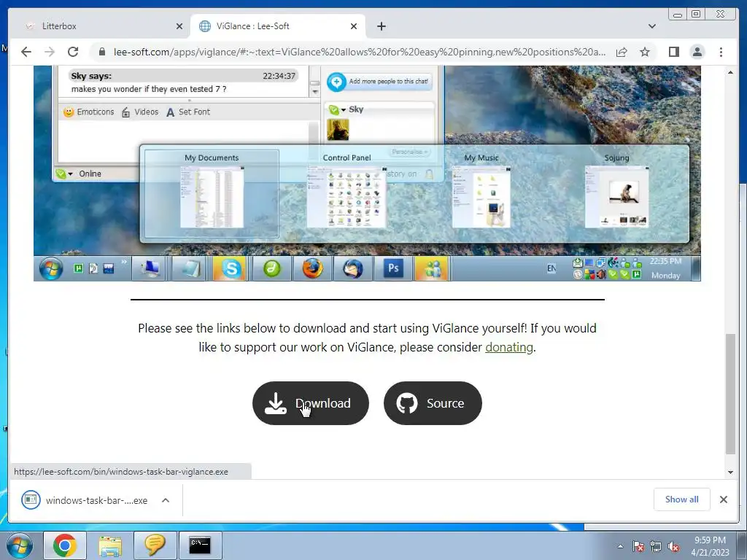
Task: Click the padlock site info icon
Action: point(101,52)
